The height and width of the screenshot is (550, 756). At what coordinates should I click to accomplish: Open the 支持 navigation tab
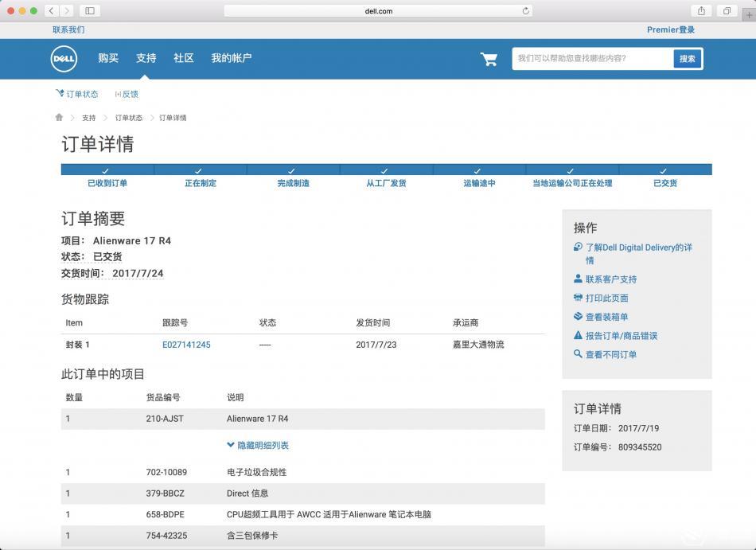point(145,58)
